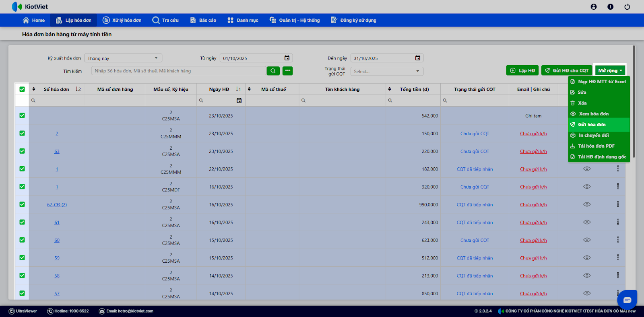
Task: Open the Báo cáo navigation menu
Action: click(203, 20)
